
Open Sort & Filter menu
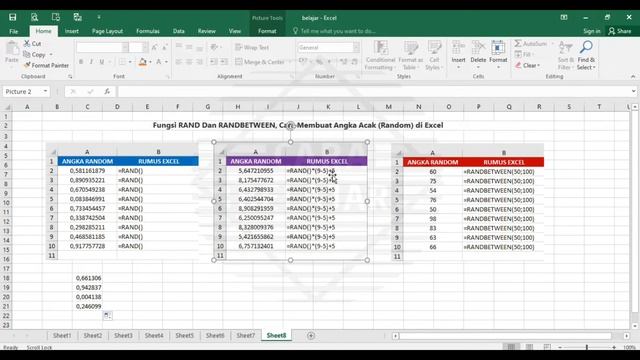click(565, 56)
